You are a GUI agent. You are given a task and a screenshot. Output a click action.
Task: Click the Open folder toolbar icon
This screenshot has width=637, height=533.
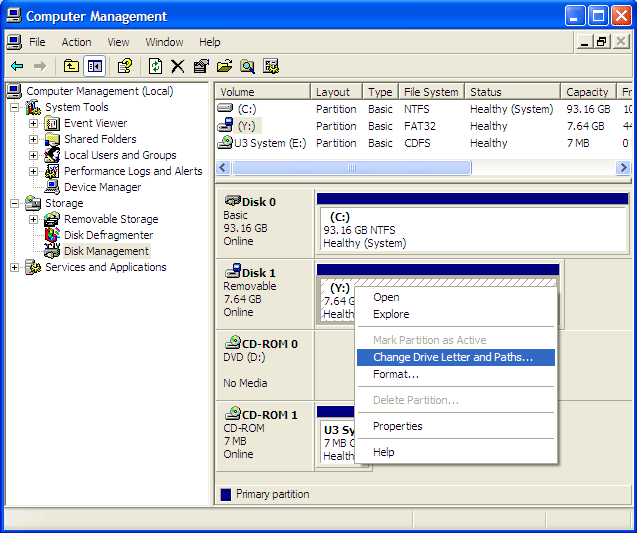click(224, 66)
